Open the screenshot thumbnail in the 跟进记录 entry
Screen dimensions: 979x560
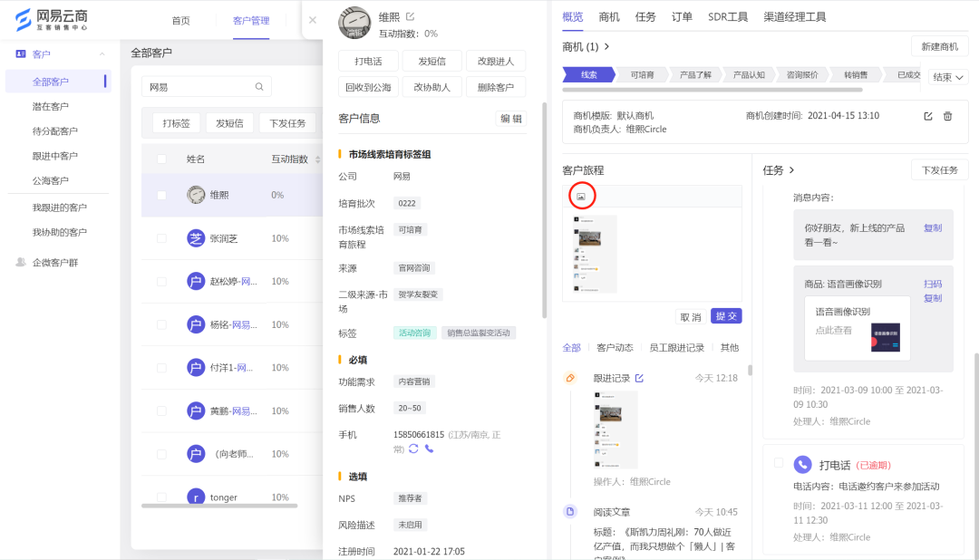[616, 429]
